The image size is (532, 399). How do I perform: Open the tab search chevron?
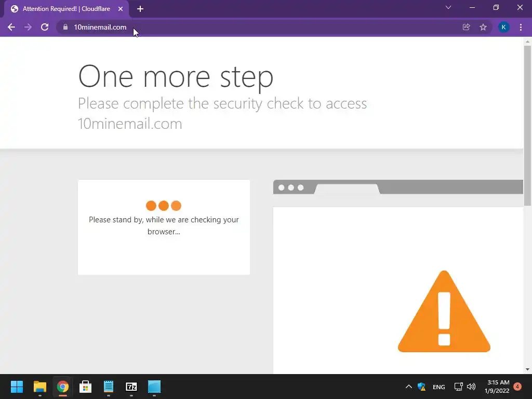pyautogui.click(x=448, y=7)
